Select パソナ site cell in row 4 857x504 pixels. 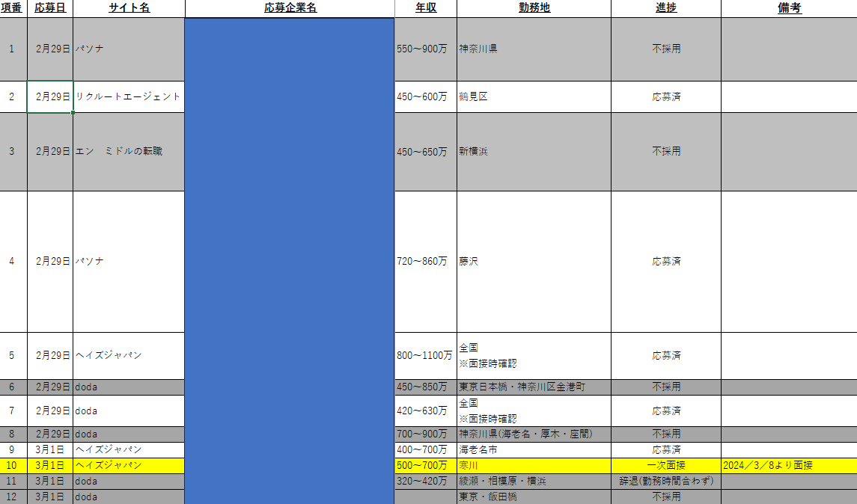pyautogui.click(x=129, y=262)
